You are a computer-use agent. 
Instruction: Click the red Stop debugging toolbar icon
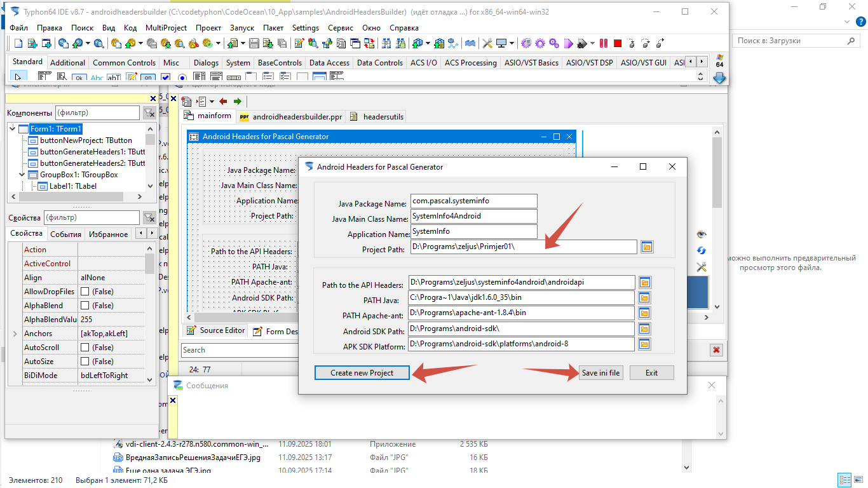point(617,44)
